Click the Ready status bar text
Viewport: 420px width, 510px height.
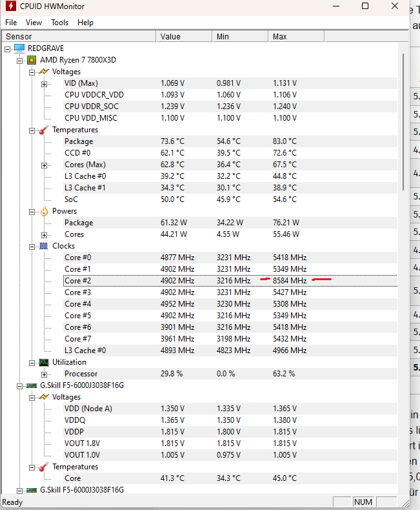(13, 502)
